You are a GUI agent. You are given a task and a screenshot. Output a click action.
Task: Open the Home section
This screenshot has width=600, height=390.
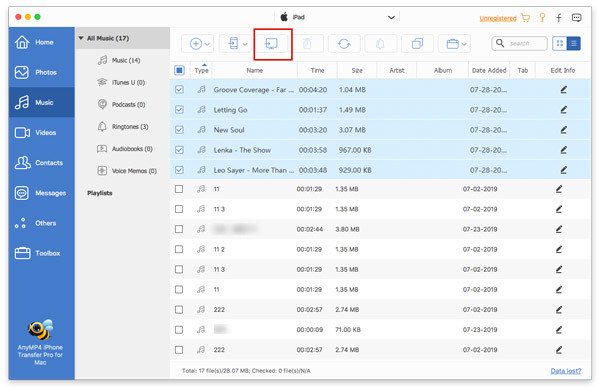[41, 42]
